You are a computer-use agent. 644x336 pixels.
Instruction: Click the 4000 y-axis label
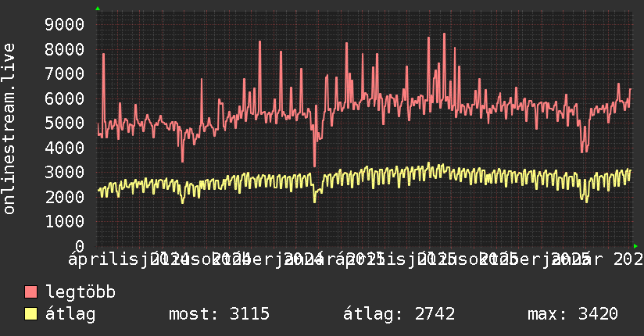tap(65, 148)
